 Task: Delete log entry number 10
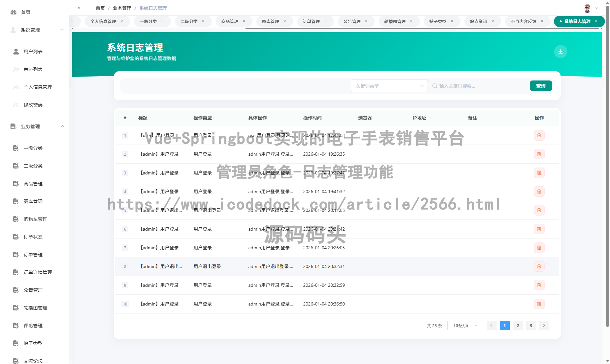[539, 304]
